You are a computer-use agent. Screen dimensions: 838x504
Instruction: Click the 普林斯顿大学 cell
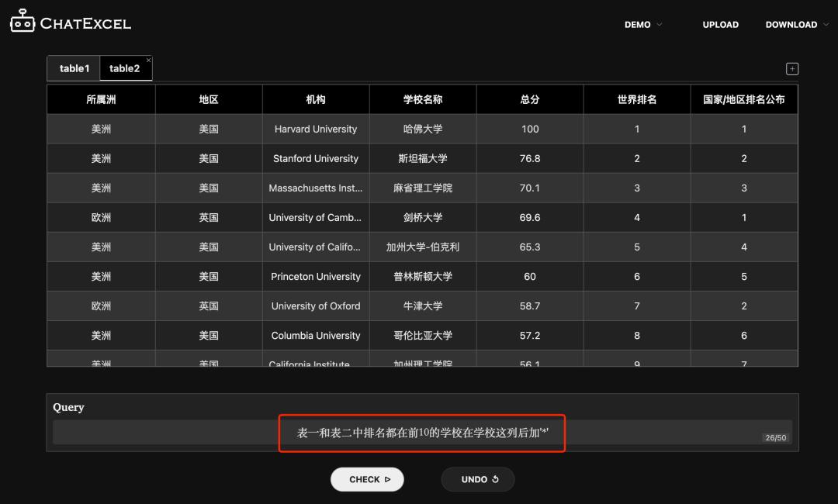pyautogui.click(x=423, y=277)
